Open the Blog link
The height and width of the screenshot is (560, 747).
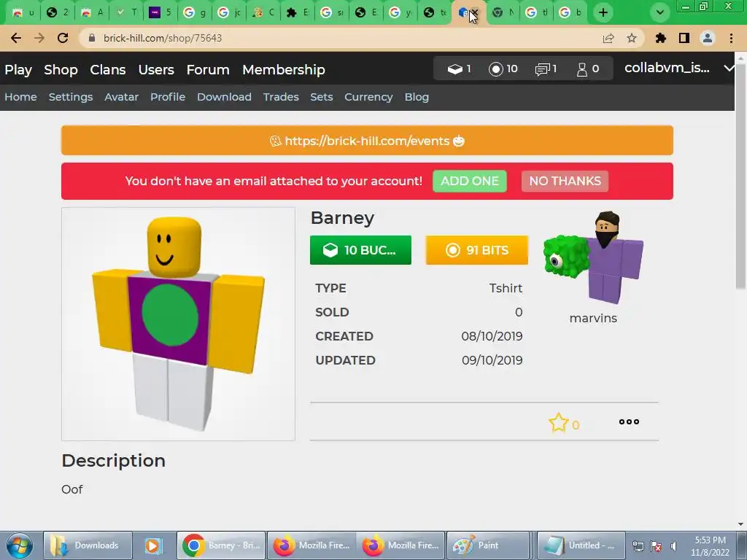coord(417,97)
